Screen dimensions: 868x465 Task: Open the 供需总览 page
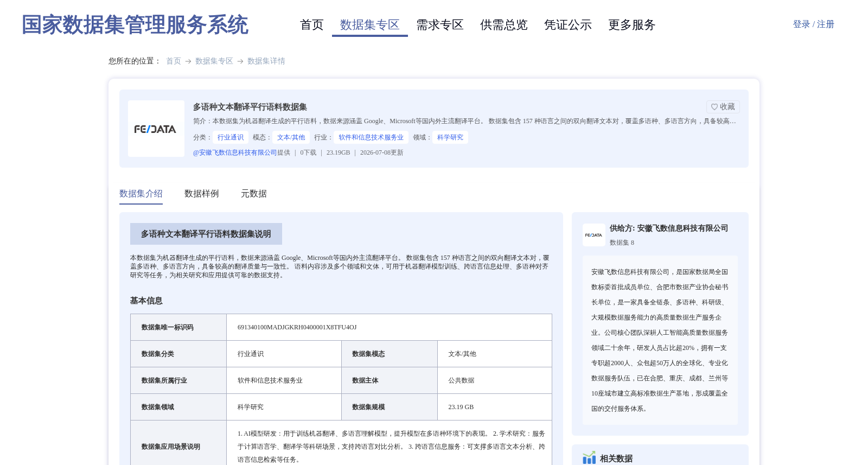tap(504, 25)
